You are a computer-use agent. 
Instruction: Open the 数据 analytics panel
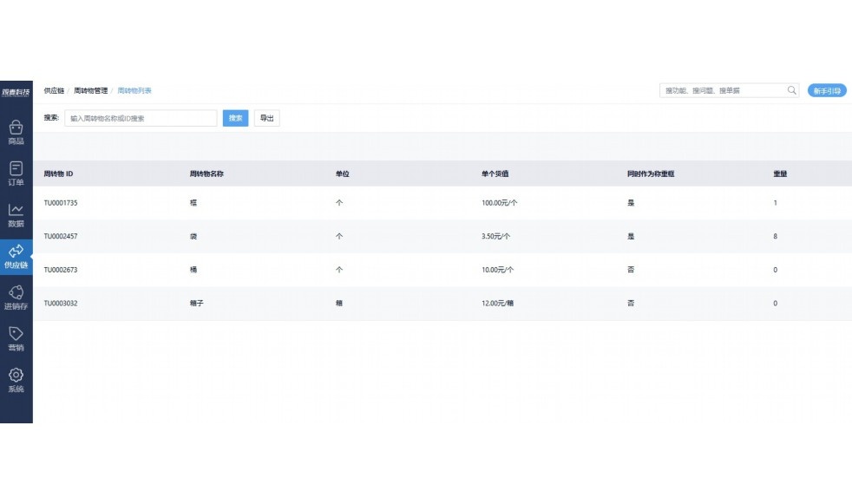point(16,216)
